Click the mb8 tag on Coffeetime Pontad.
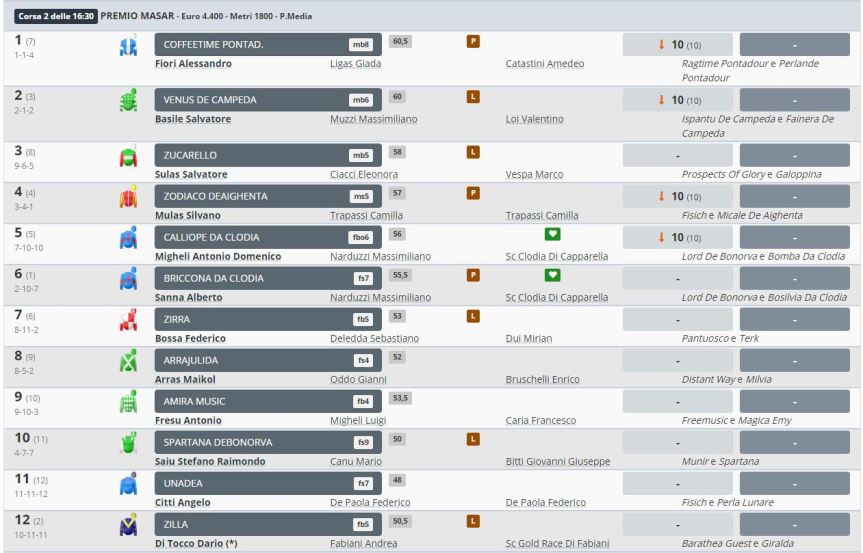The width and height of the screenshot is (863, 553). 360,45
